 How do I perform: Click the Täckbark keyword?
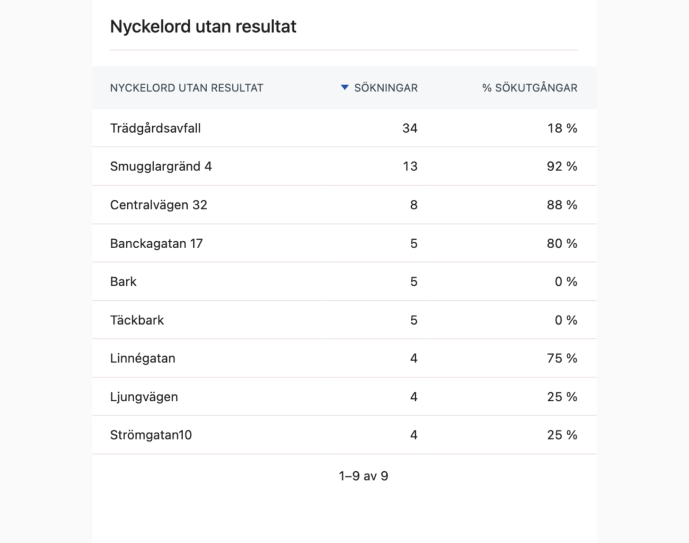[137, 320]
